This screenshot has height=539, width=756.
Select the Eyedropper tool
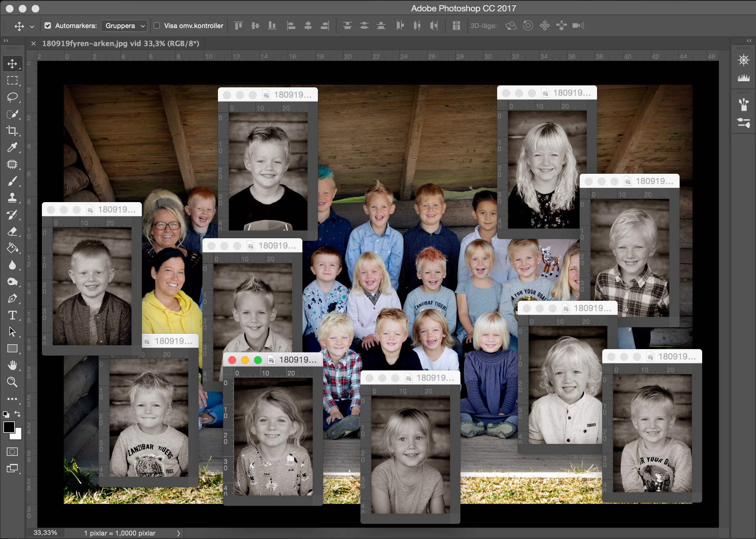pos(12,147)
